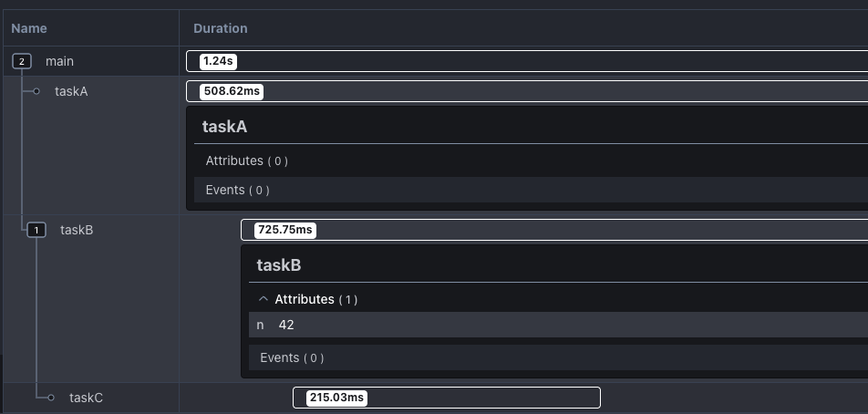The height and width of the screenshot is (414, 868).
Task: Collapse the main span child count badge
Action: click(22, 61)
